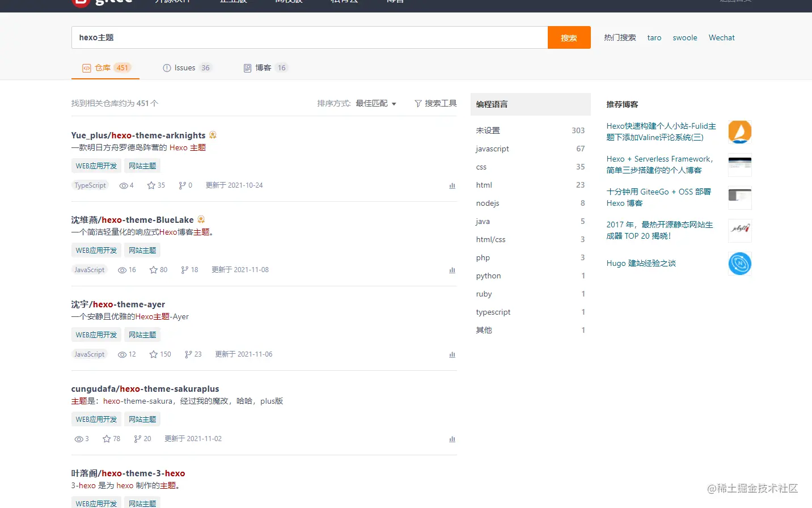The height and width of the screenshot is (508, 812).
Task: Search hot keyword taro
Action: tap(654, 37)
